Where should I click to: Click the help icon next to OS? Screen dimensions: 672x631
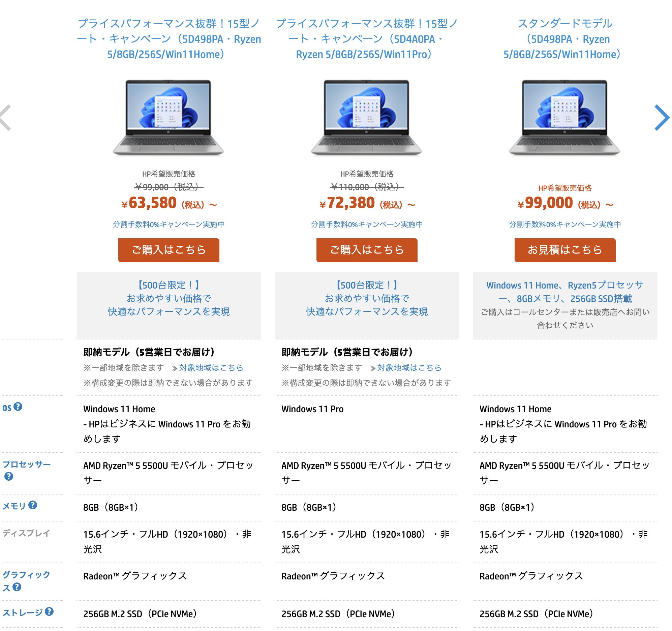click(x=18, y=407)
